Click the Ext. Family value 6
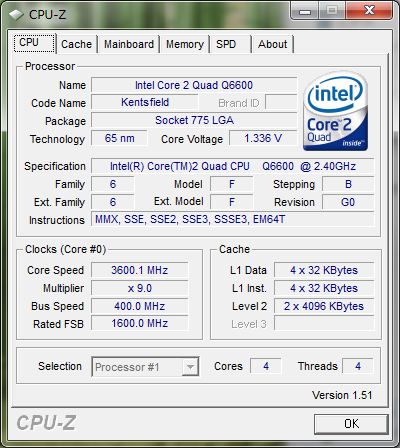Viewport: 400px width, 448px height. 113,202
